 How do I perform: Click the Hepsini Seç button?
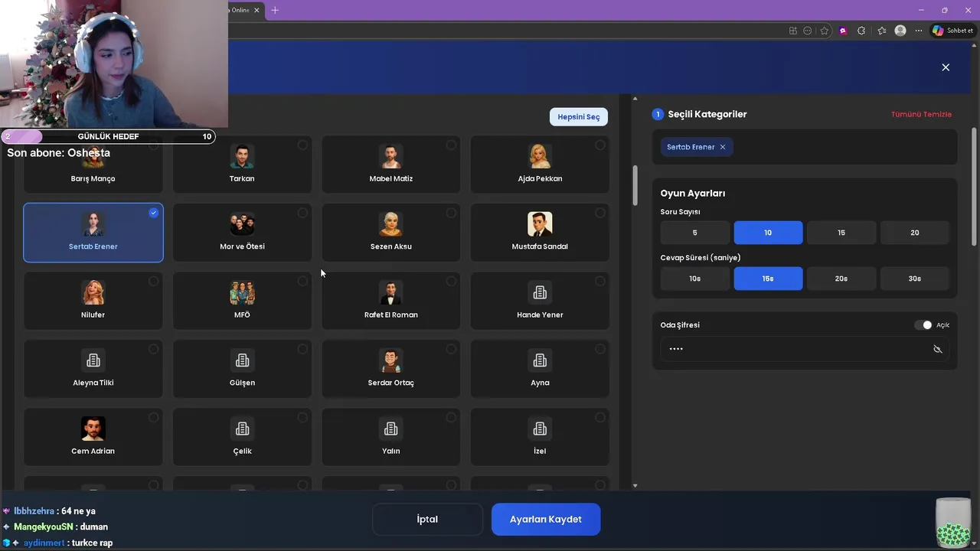[579, 117]
